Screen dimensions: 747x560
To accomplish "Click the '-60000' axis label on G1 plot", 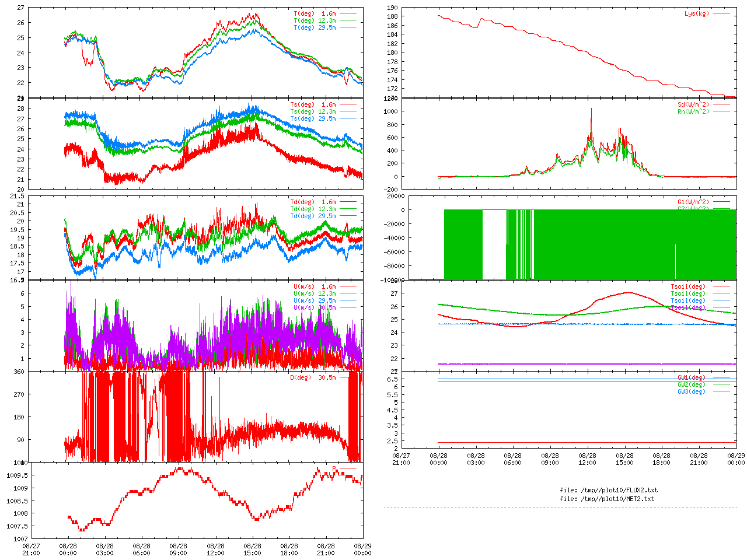I will 393,252.
